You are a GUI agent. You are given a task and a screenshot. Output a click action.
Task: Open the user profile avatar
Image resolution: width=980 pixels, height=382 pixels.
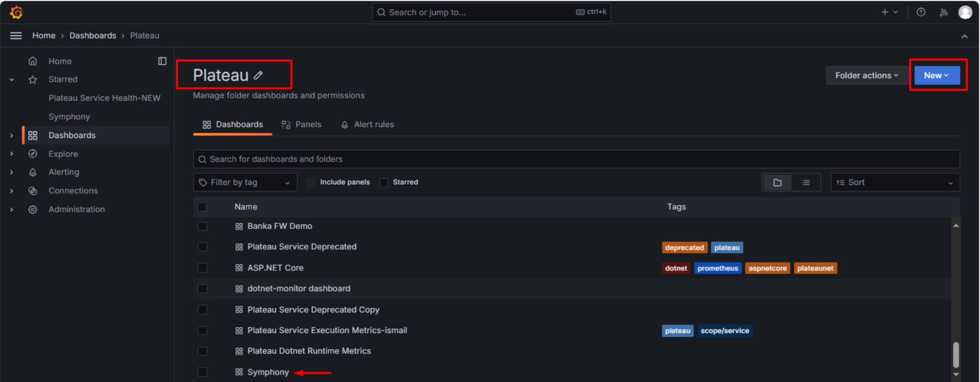(965, 12)
